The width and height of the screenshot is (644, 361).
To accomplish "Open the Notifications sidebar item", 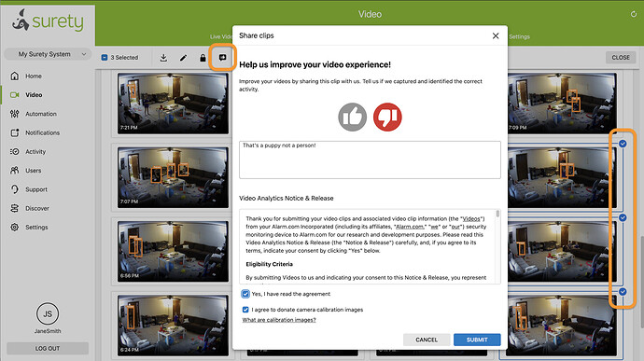I will [42, 132].
